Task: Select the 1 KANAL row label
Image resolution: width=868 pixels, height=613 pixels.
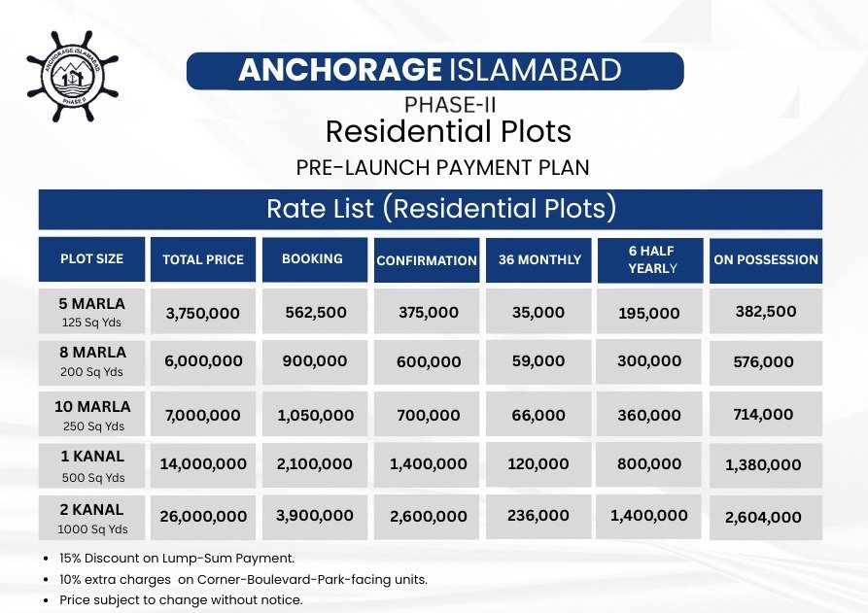Action: click(x=92, y=466)
